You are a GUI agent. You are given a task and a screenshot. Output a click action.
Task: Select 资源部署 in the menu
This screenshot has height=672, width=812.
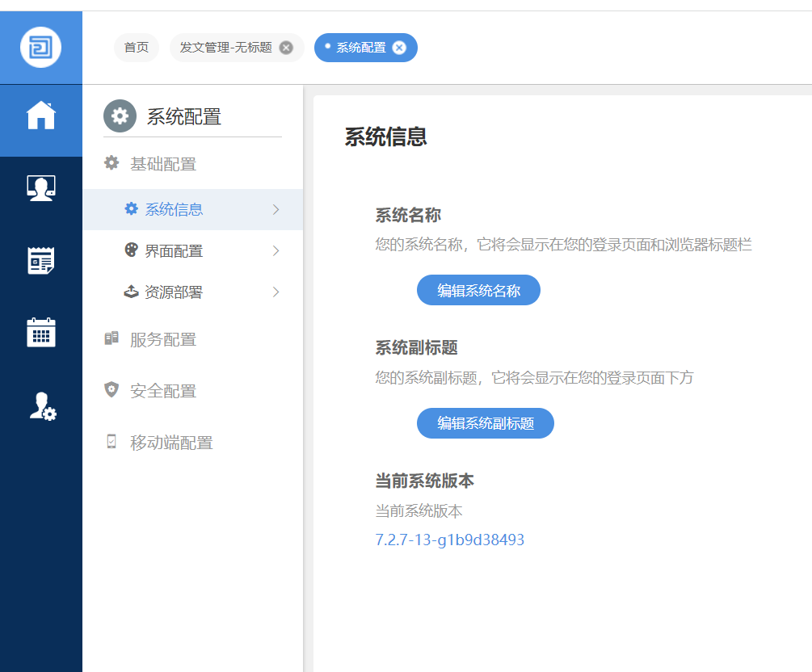pos(192,292)
